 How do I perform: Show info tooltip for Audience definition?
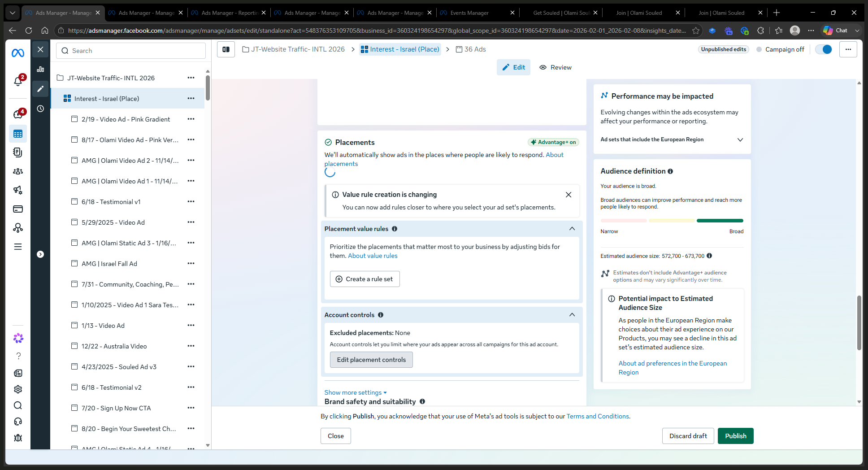670,171
